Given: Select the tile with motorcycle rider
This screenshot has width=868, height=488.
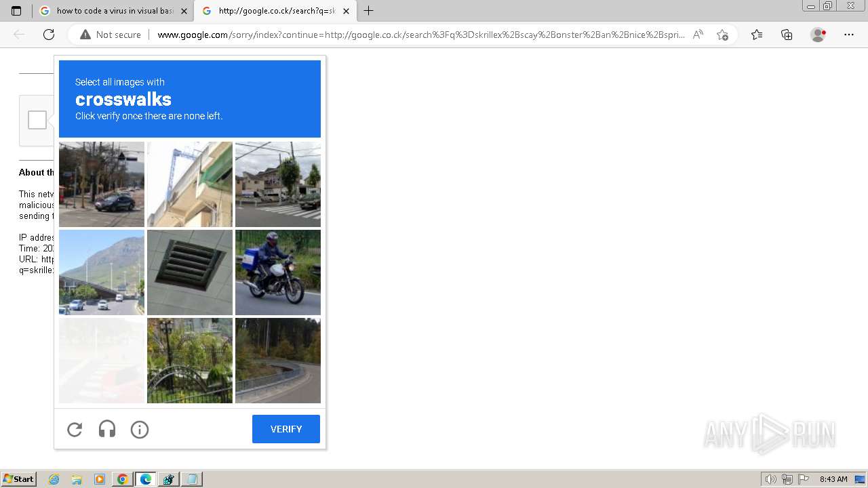Looking at the screenshot, I should [278, 272].
